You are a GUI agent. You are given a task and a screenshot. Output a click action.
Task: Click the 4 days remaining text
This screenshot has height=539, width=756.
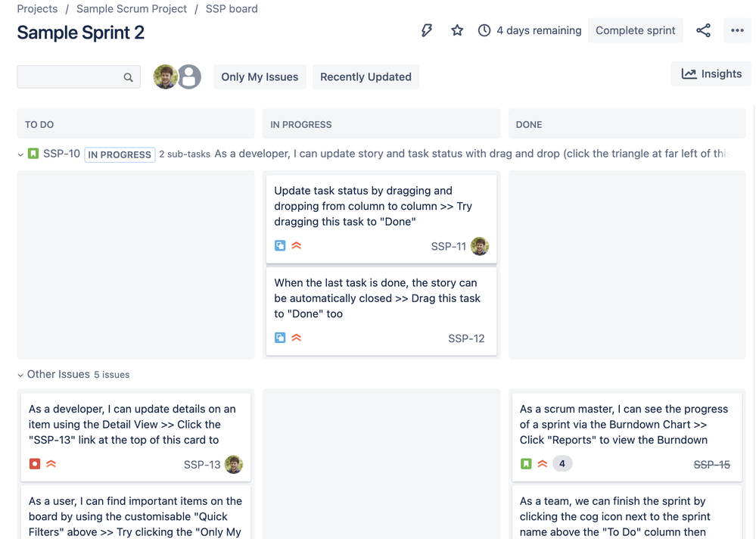coord(539,30)
